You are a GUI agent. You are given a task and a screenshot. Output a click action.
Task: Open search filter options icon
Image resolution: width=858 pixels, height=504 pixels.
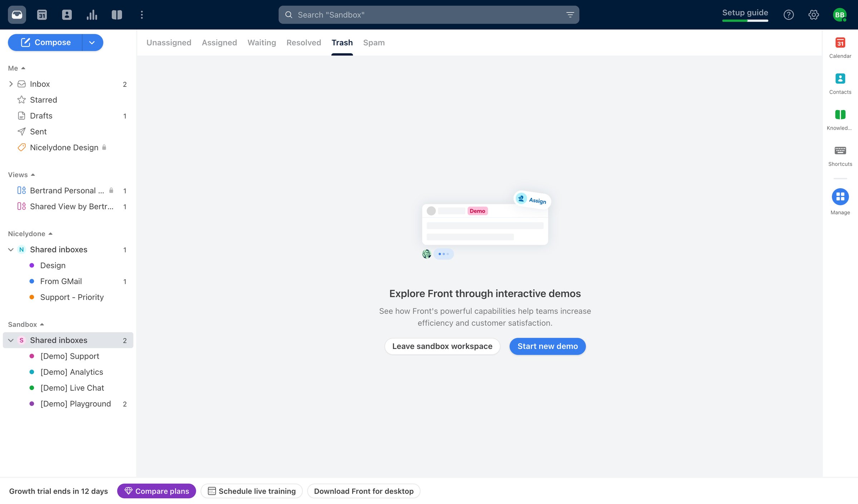tap(570, 15)
